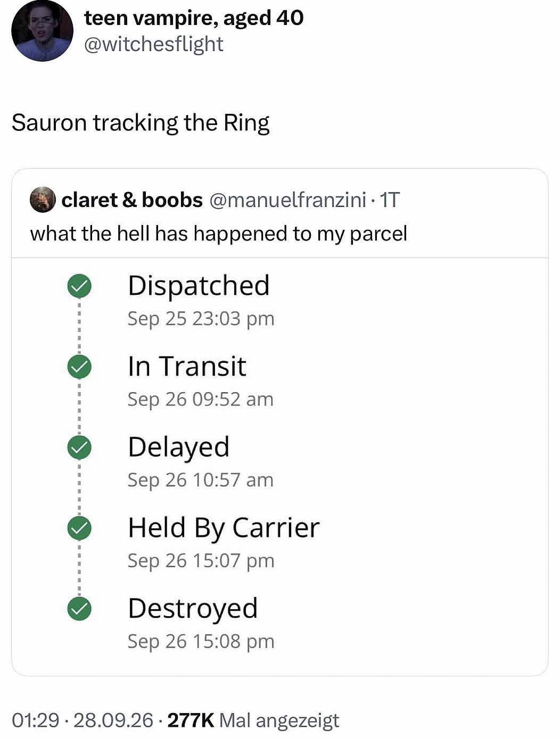Click the @manuelfranzini handle

288,200
